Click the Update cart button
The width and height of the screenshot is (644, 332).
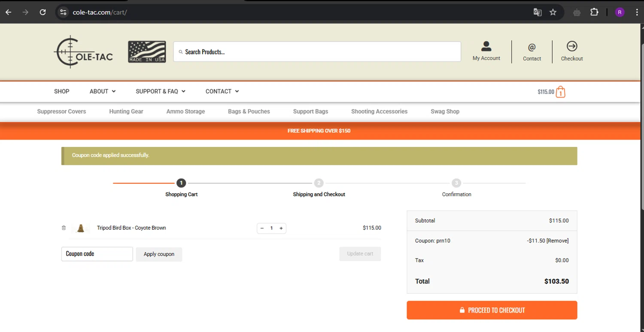[360, 254]
